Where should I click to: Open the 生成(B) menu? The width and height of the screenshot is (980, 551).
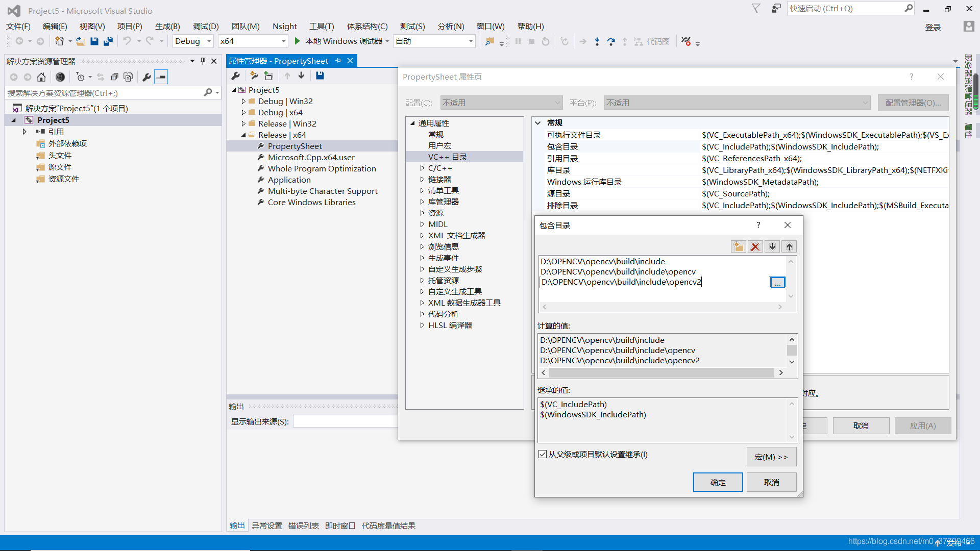pos(167,27)
